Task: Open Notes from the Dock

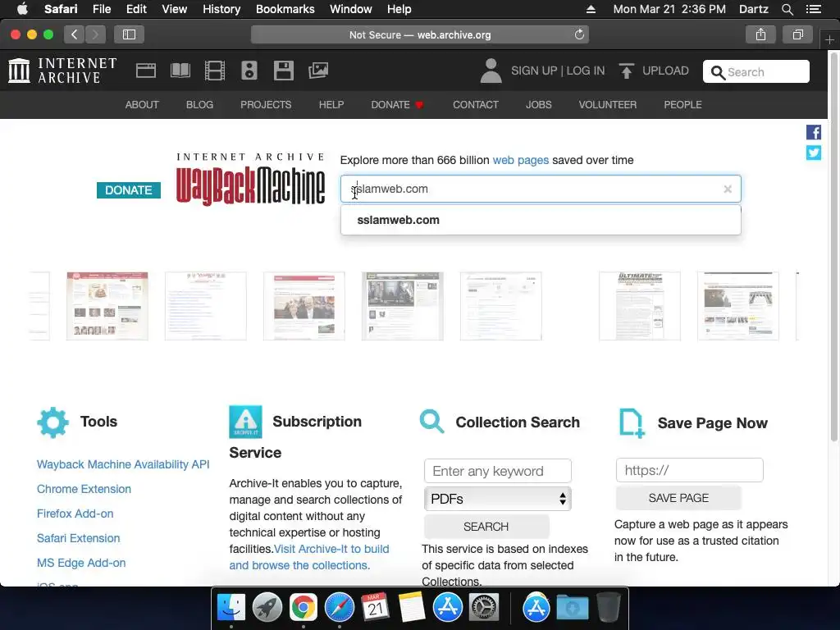Action: coord(412,608)
